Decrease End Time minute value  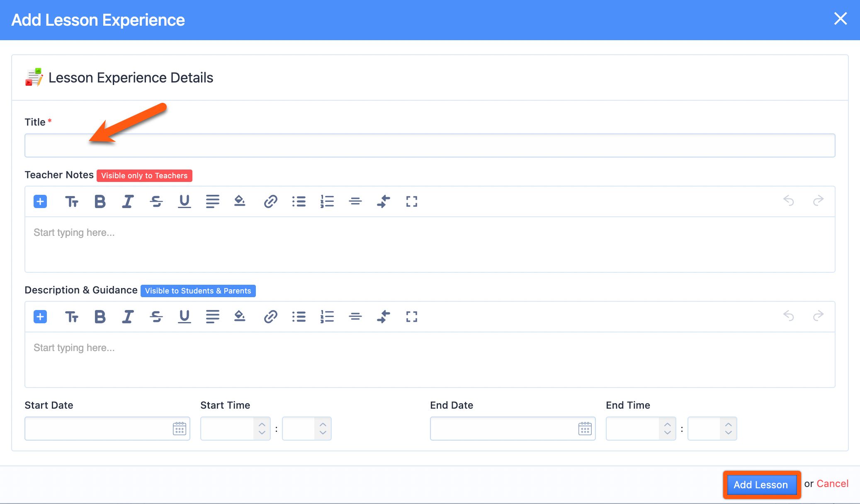click(729, 433)
